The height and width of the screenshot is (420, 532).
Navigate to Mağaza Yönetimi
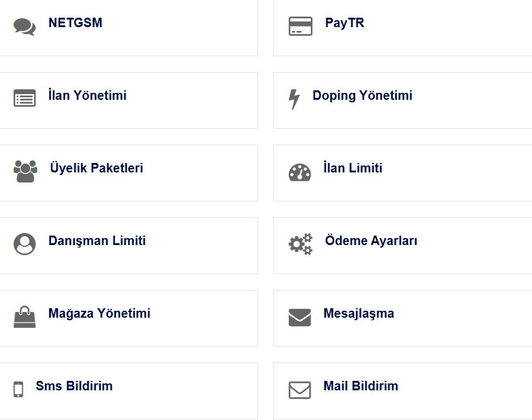tap(99, 314)
